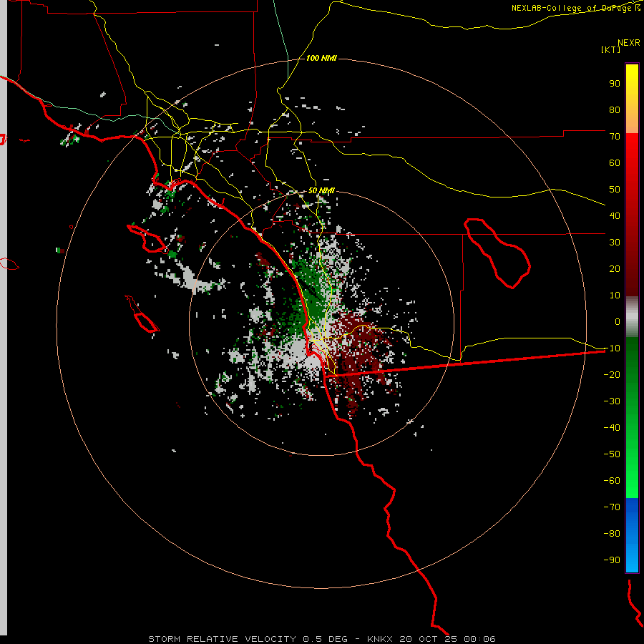Click the -20 value on the velocity scale
Viewport: 644px width, 644px height.
pos(612,374)
